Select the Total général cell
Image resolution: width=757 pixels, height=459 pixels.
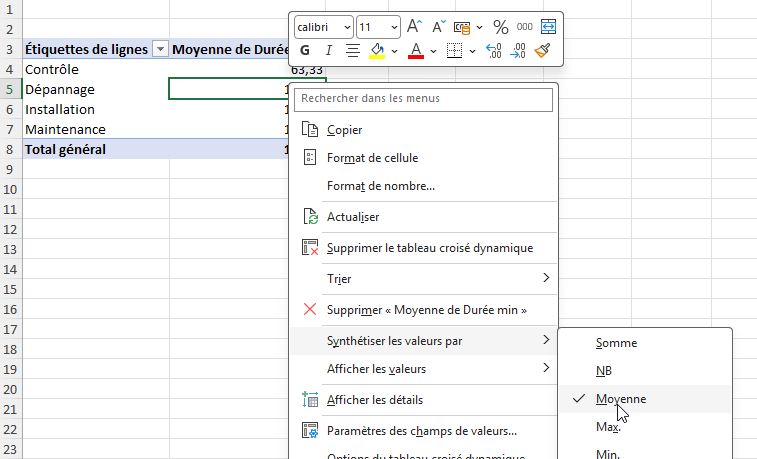click(x=96, y=150)
